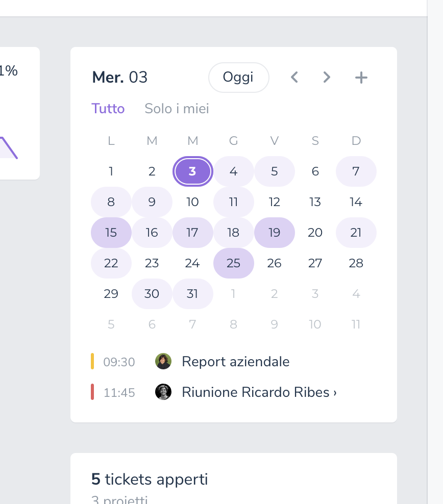Click avatar next to Report aziendale
The width and height of the screenshot is (443, 504).
click(163, 362)
